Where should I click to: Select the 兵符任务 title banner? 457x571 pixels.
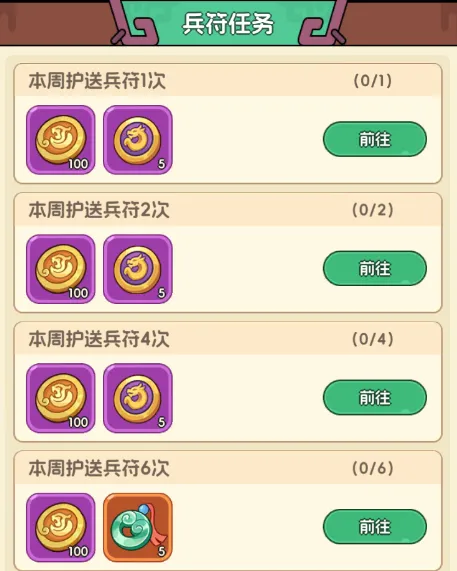[228, 24]
